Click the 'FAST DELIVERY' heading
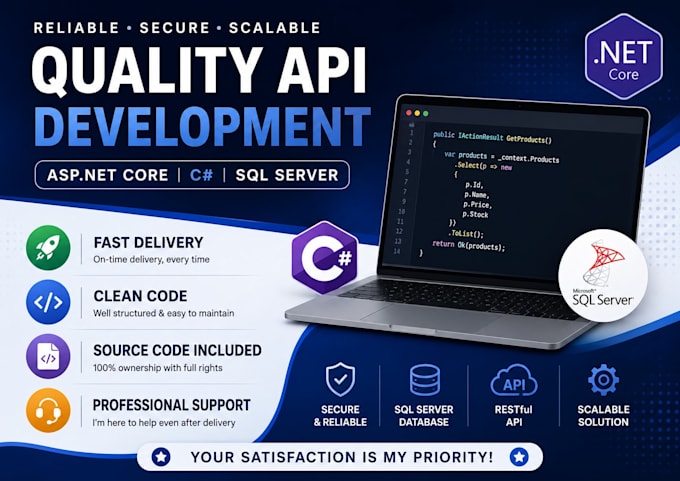This screenshot has width=680, height=481. coord(148,242)
